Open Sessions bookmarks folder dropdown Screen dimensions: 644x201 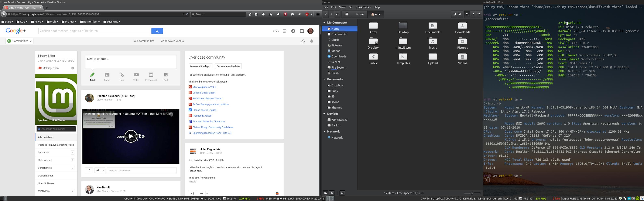[112, 22]
